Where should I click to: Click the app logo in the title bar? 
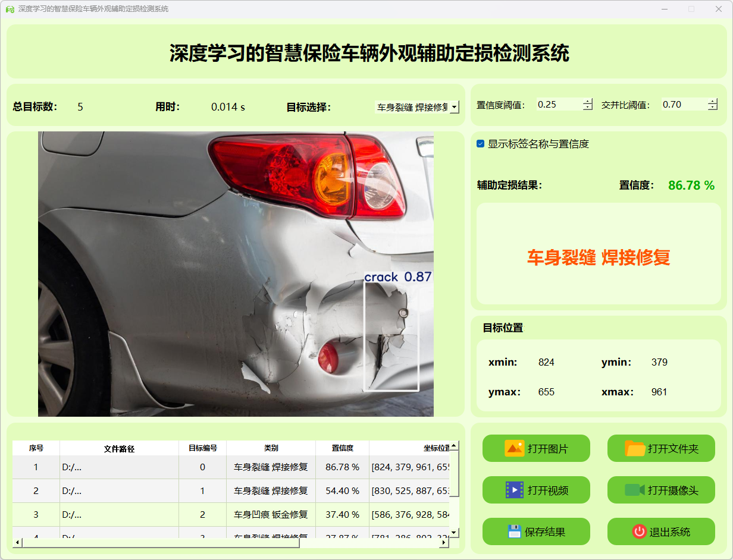[10, 9]
